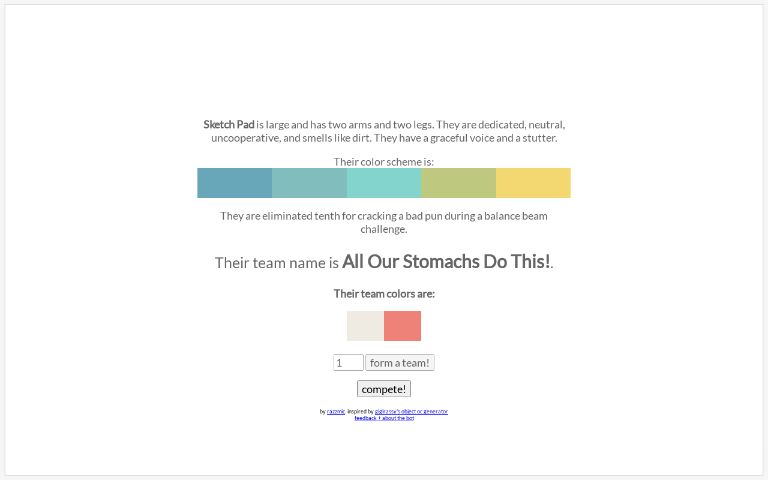Click the "form a team!" button
This screenshot has height=480, width=768.
(400, 363)
